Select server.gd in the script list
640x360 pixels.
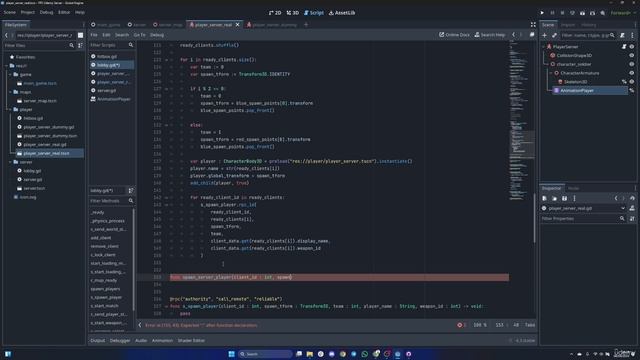112,91
